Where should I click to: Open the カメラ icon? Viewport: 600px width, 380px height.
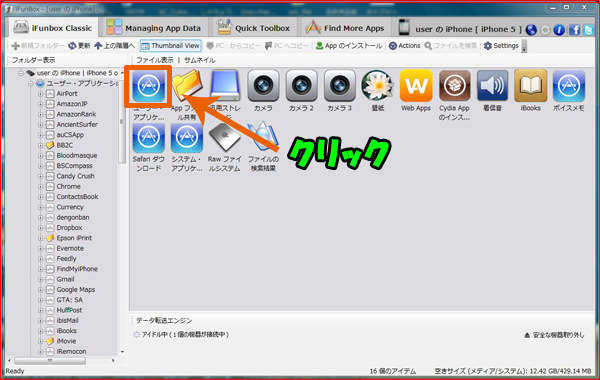pos(263,86)
